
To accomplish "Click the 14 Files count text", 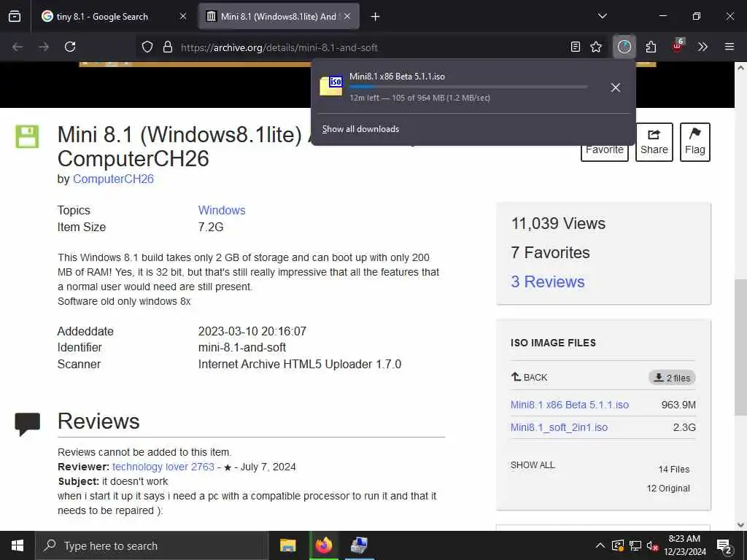I will [x=674, y=469].
